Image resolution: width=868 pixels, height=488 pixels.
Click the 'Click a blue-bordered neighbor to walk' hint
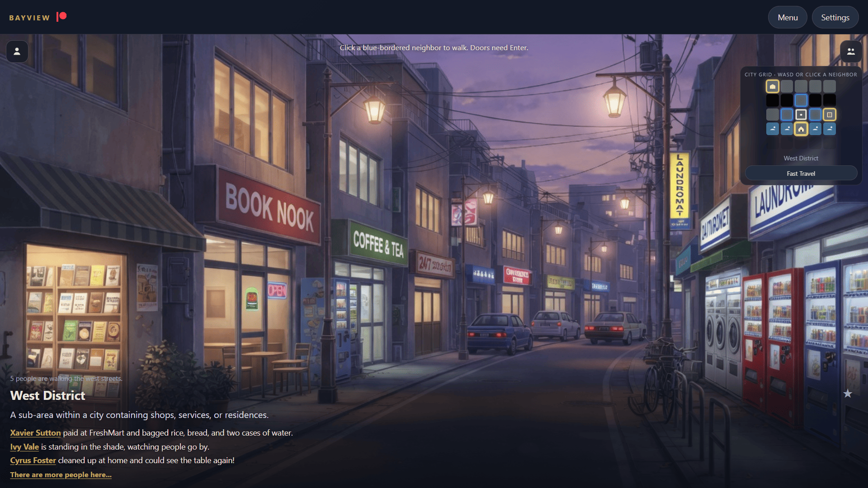(x=434, y=48)
